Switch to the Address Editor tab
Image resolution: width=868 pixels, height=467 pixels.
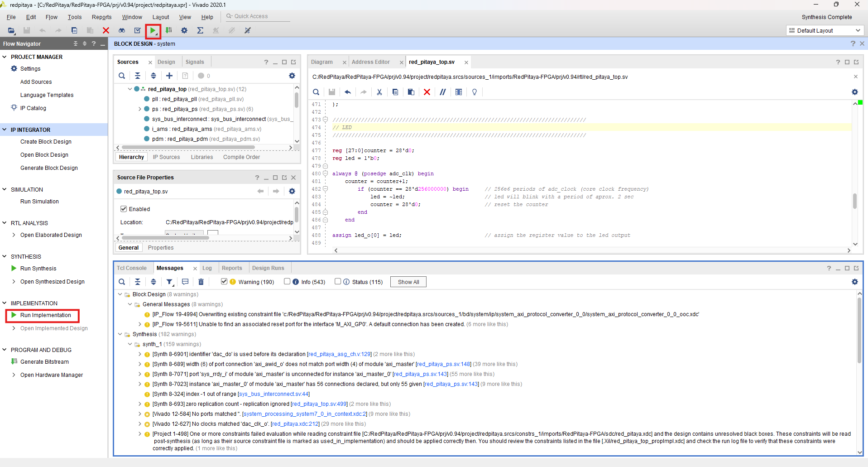(x=371, y=62)
